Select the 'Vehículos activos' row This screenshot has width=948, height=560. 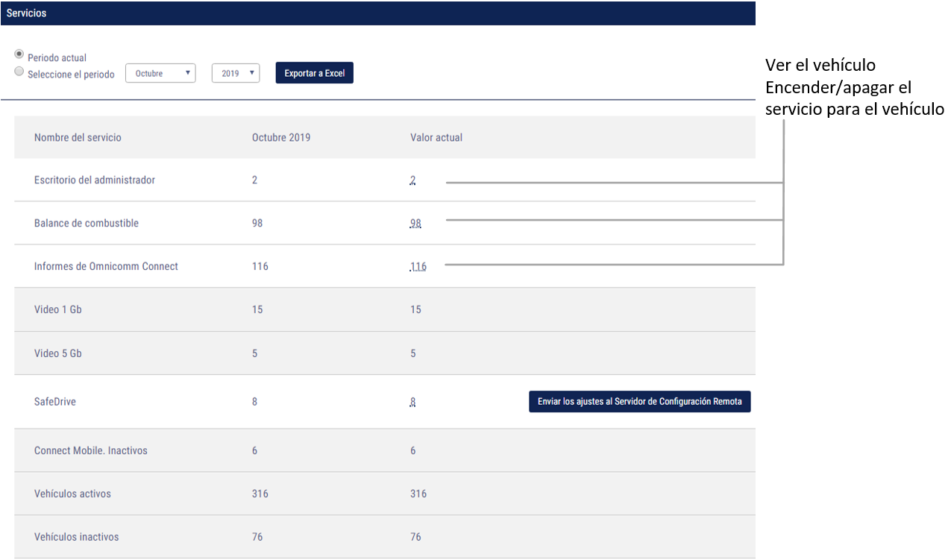tap(72, 494)
